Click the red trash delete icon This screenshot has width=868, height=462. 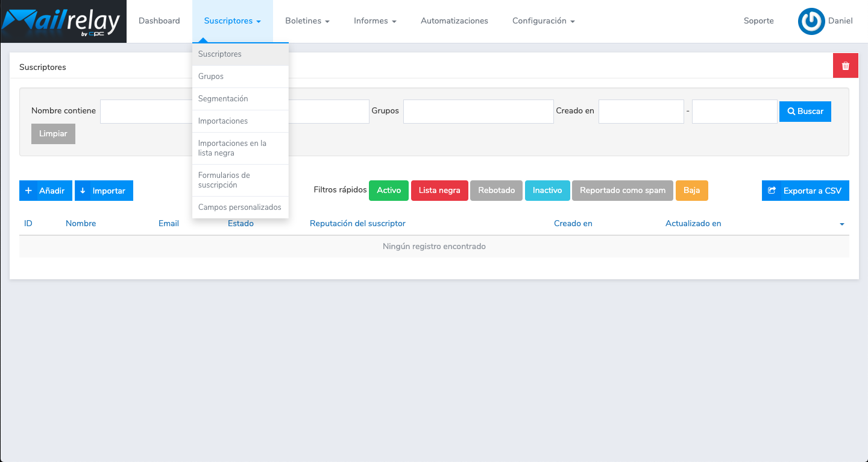(846, 66)
